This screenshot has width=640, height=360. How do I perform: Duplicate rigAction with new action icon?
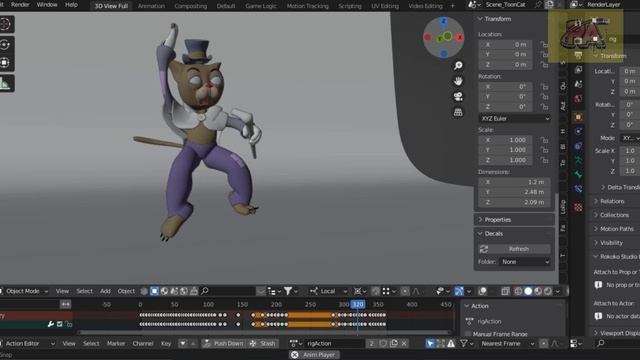(394, 343)
